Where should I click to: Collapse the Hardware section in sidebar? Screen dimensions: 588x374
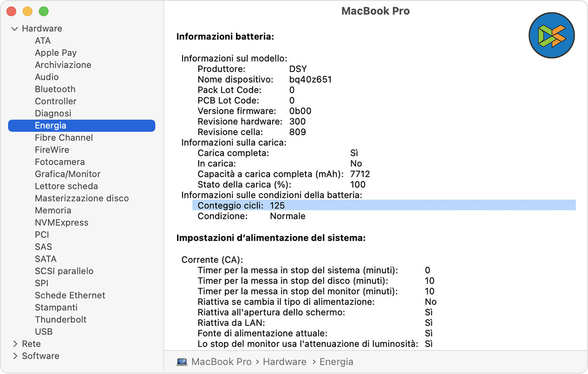[14, 29]
